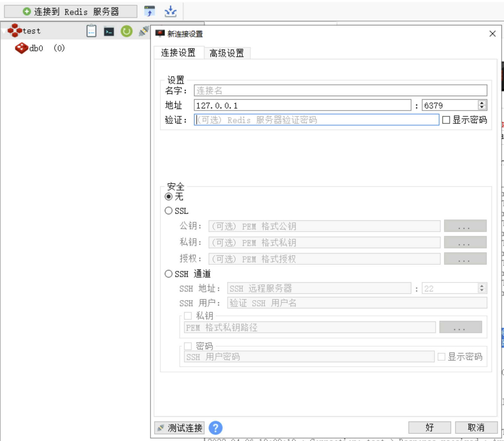
Task: Click the disconnect plug icon for test
Action: (x=144, y=31)
